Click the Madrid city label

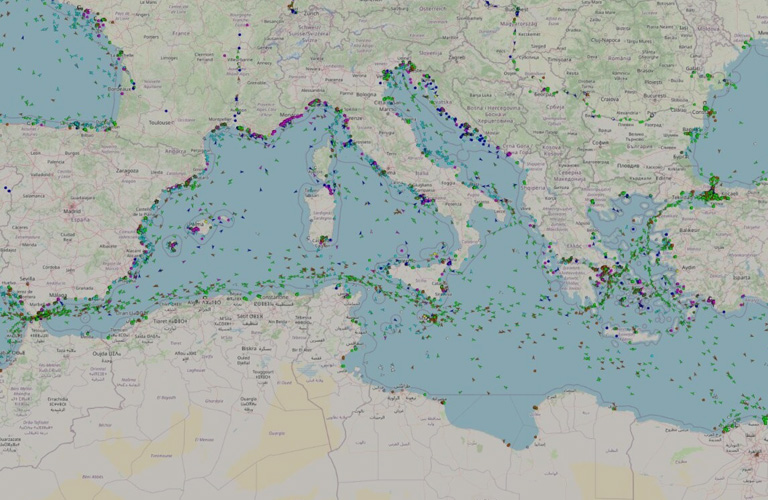[x=72, y=212]
